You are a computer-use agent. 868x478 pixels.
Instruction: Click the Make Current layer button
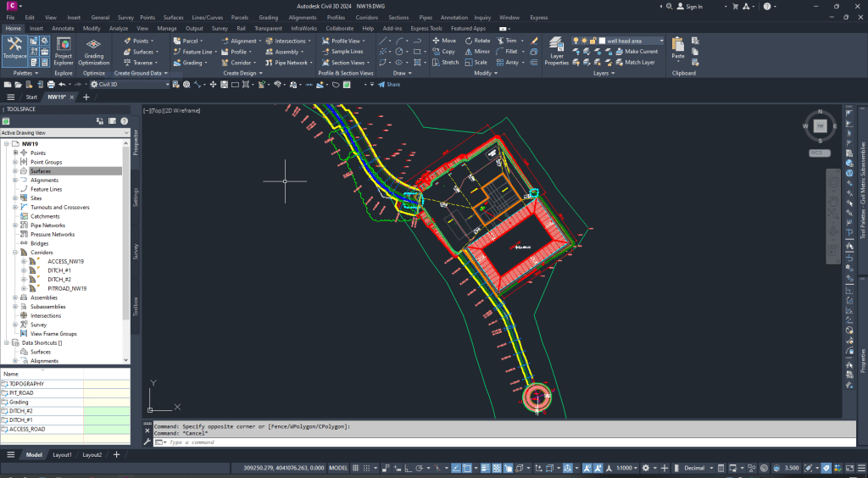coord(635,52)
